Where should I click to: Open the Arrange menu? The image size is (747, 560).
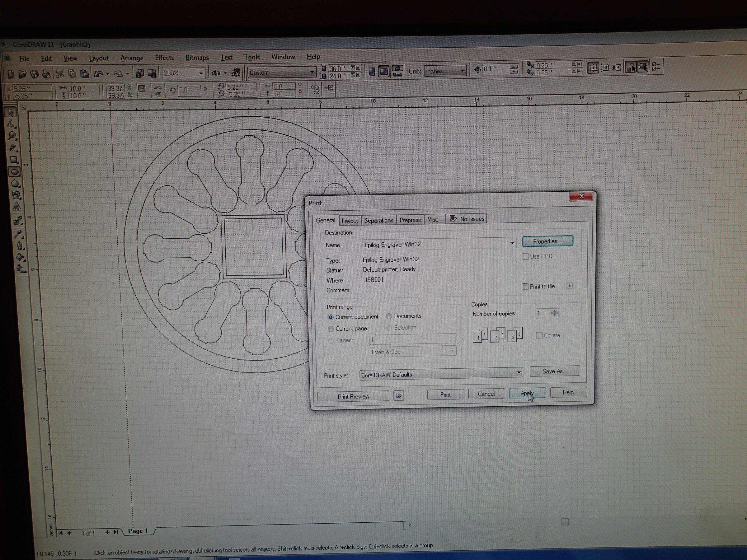click(132, 58)
